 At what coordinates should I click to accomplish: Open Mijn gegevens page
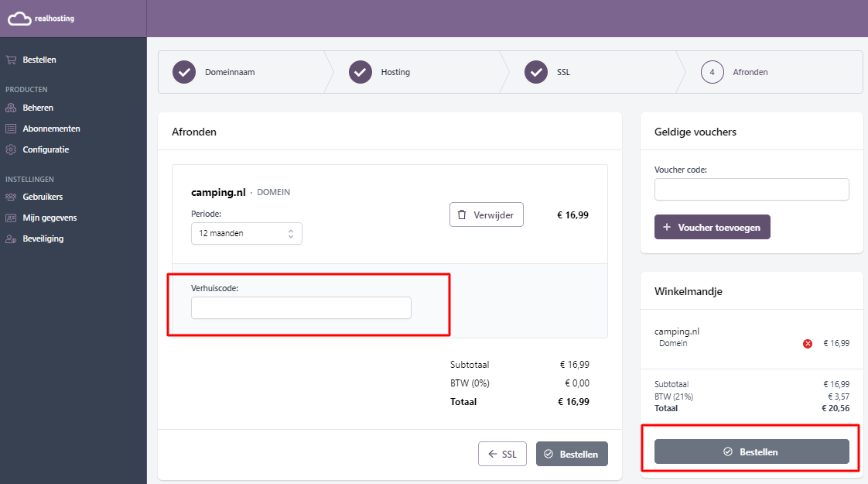[50, 218]
